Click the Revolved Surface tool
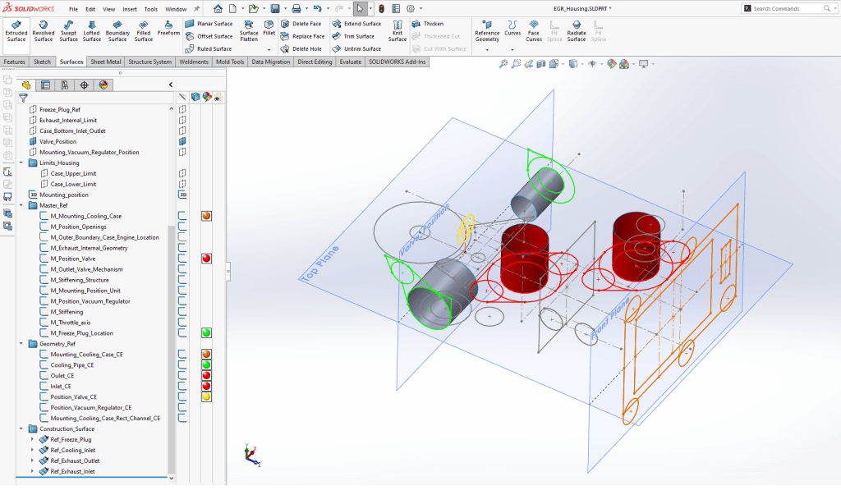841x504 pixels. coord(44,30)
